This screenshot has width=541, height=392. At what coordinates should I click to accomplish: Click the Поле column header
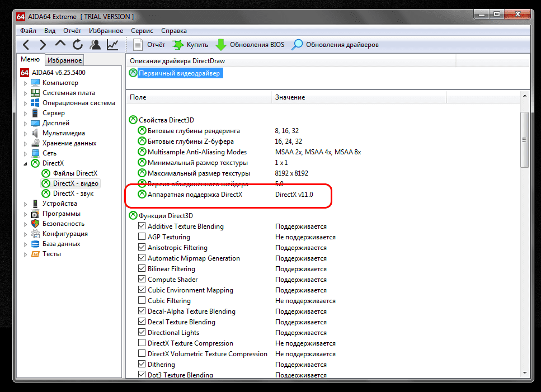click(199, 97)
